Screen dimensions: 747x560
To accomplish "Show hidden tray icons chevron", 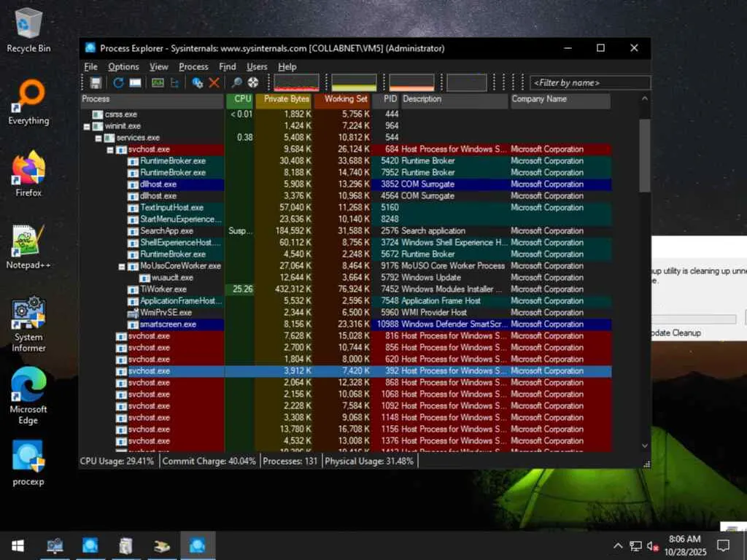I will [617, 545].
